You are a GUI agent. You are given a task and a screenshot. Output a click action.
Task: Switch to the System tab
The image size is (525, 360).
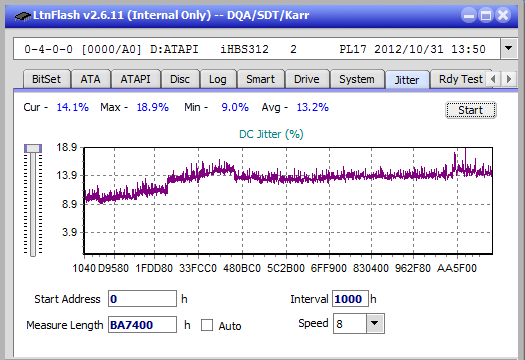pyautogui.click(x=357, y=79)
